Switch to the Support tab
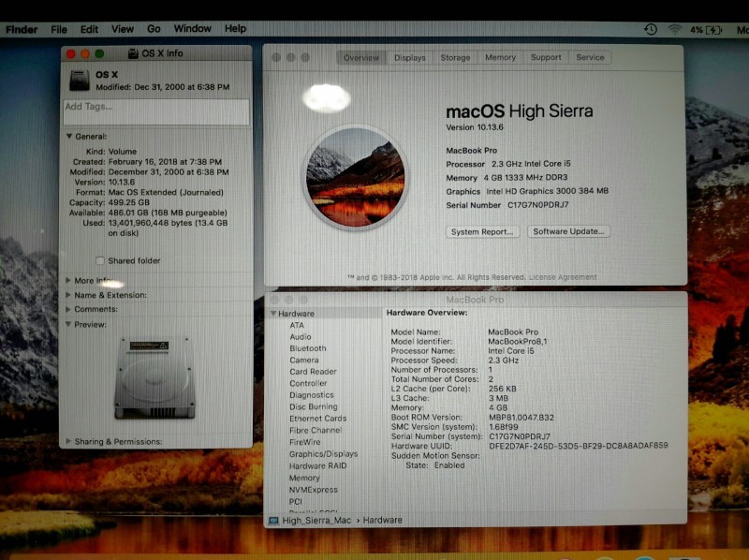Viewport: 749px width, 560px height. pyautogui.click(x=546, y=57)
